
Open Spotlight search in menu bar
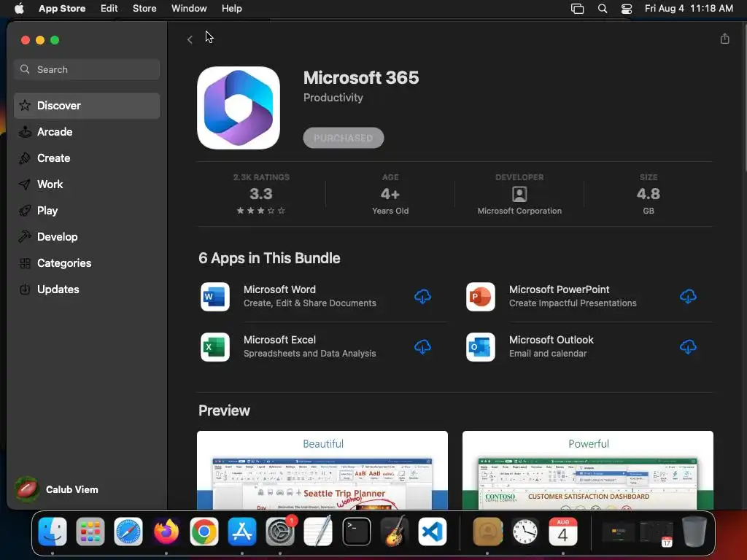tap(602, 9)
